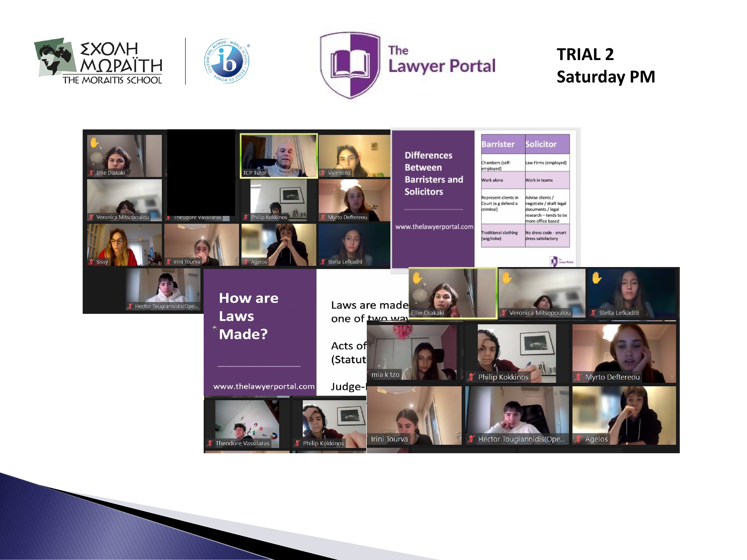
Task: Select Myrto Deftereou's large video tile in lower gallery
Action: click(x=624, y=353)
